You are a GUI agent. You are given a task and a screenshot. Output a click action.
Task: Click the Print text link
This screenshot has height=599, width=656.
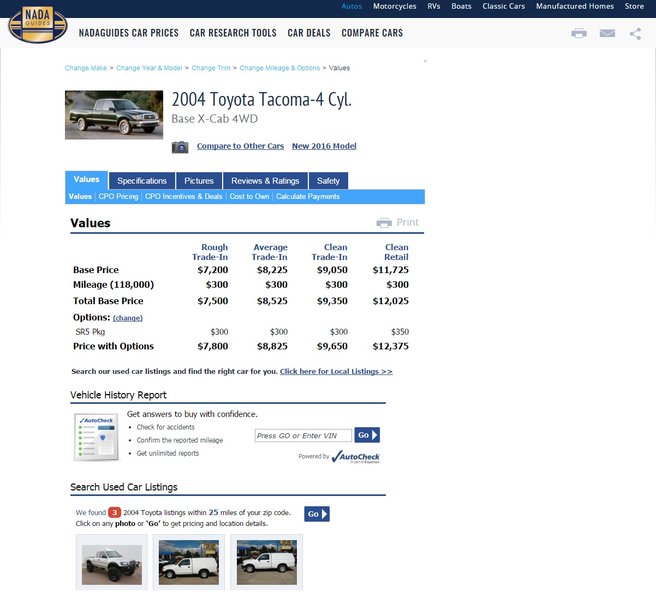407,222
